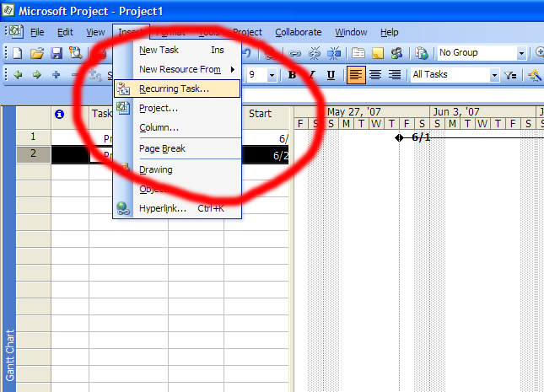Open the All Tasks filter dropdown
Viewport: 544px width, 392px height.
pyautogui.click(x=494, y=75)
